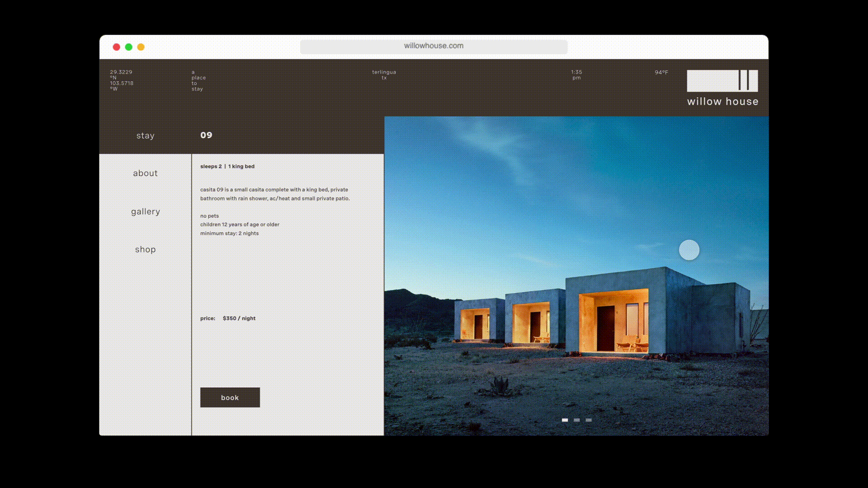Click the book button
868x488 pixels.
coord(230,397)
